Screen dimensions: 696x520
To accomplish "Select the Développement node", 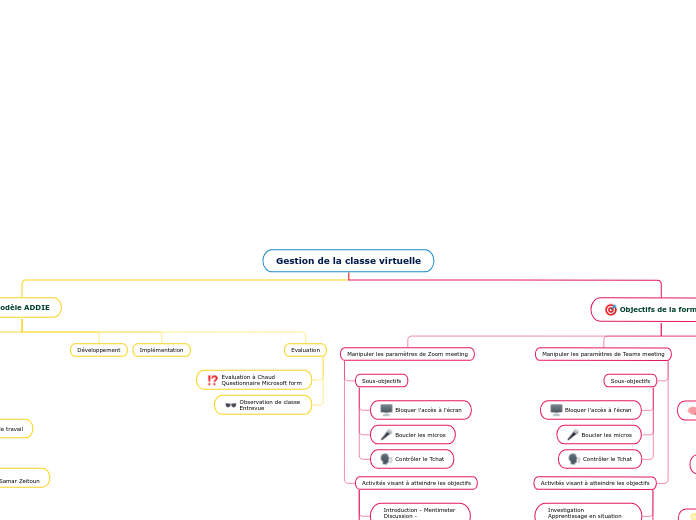I will click(x=99, y=350).
